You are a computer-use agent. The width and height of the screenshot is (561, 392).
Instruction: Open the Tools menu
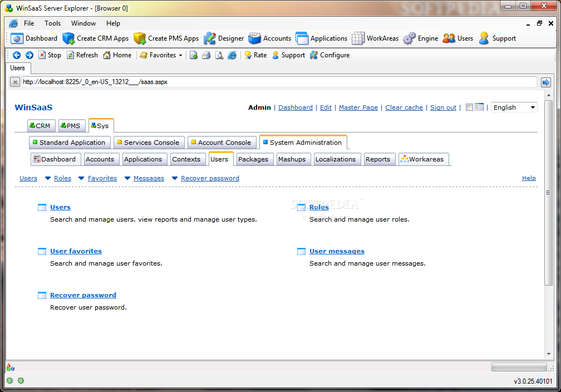[52, 23]
